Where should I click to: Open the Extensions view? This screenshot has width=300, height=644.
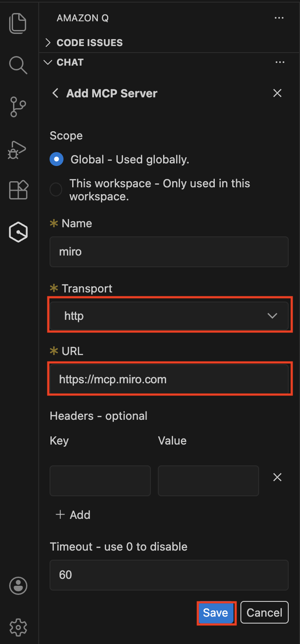(x=18, y=190)
